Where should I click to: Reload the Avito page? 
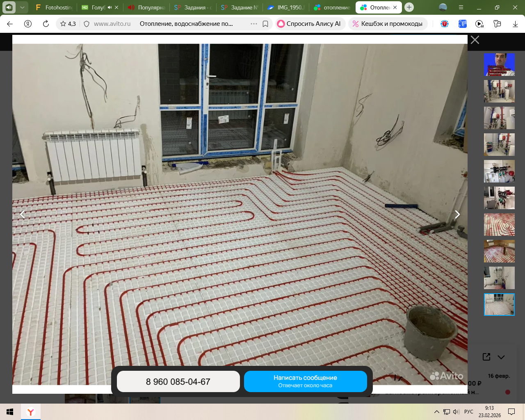click(x=46, y=24)
